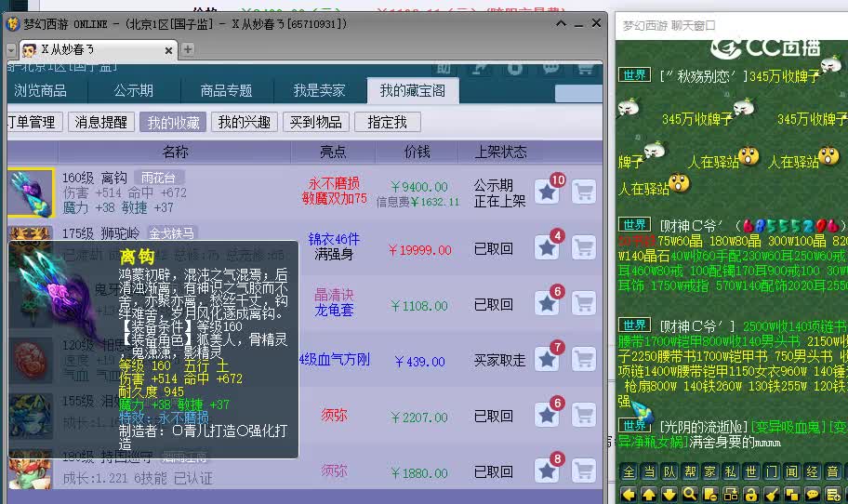Click 变异吸血鬼 item link in chat
Screen dimensions: 848x504
point(789,427)
